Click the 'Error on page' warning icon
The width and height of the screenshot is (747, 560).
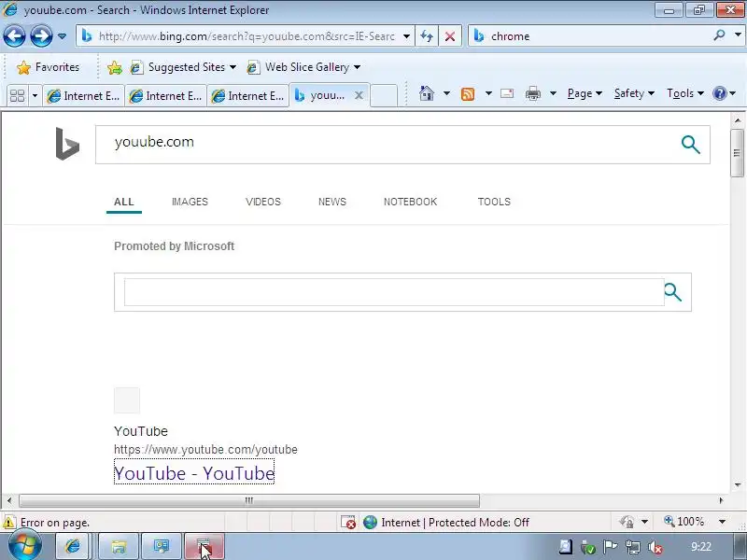(9, 523)
